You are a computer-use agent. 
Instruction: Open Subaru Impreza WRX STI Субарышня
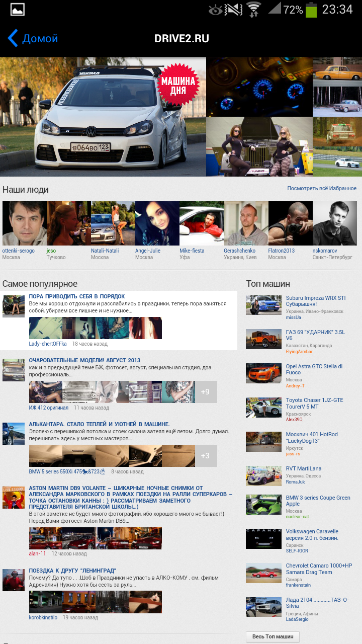(316, 301)
